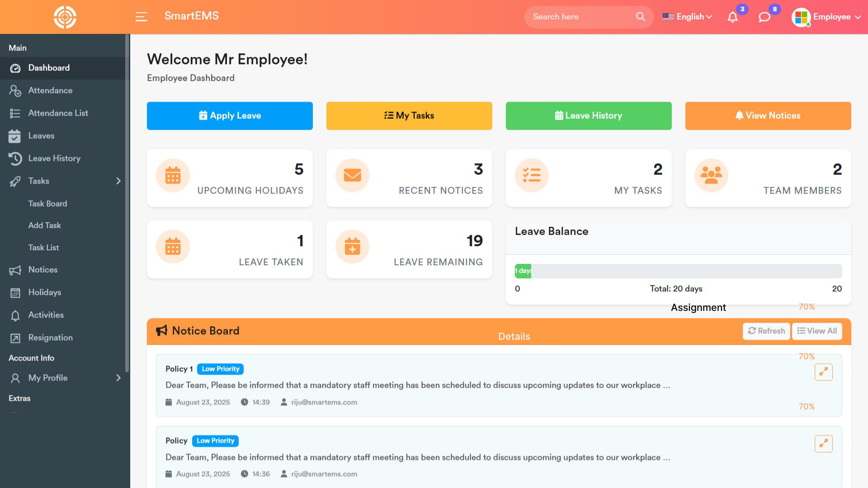This screenshot has width=868, height=488.
Task: Click the search magnifier icon
Action: pyautogui.click(x=641, y=17)
